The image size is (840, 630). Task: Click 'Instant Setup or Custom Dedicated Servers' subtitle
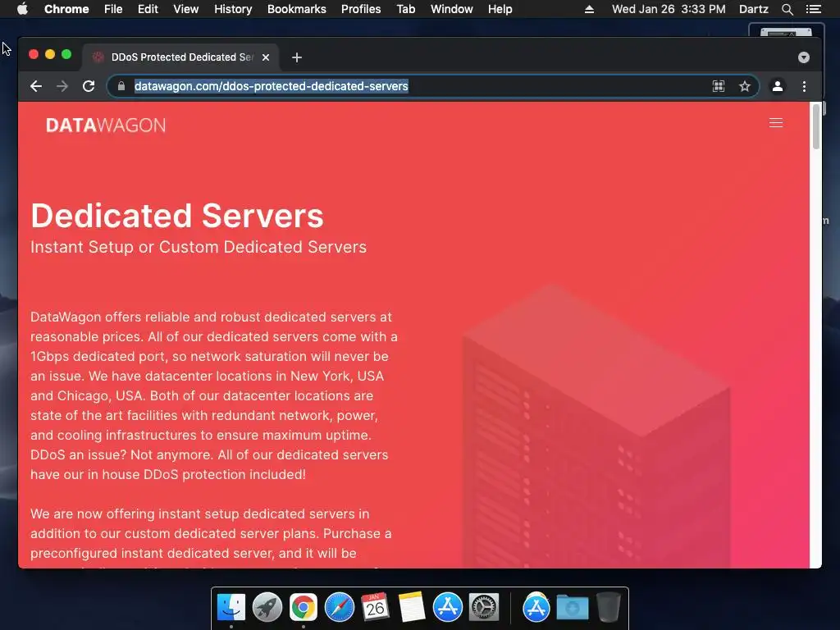(x=199, y=247)
